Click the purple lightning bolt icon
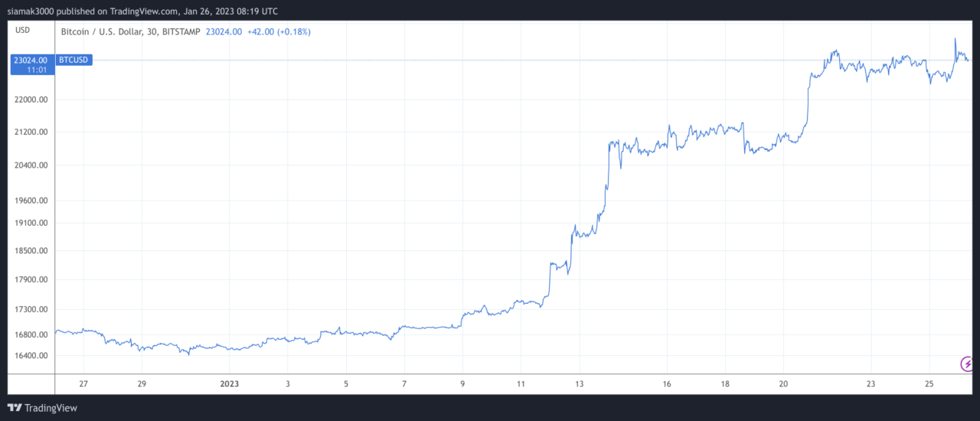Screen dimensions: 980x421 (967, 363)
